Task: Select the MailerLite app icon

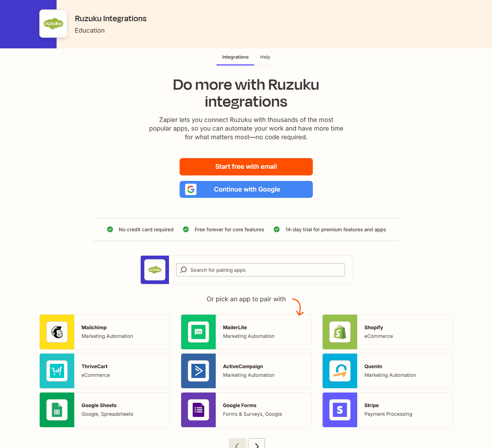Action: click(x=198, y=332)
